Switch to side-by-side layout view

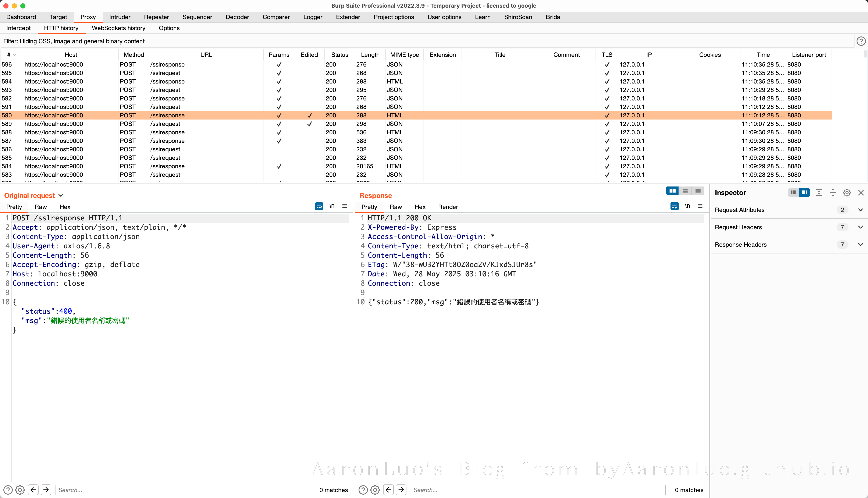[672, 191]
